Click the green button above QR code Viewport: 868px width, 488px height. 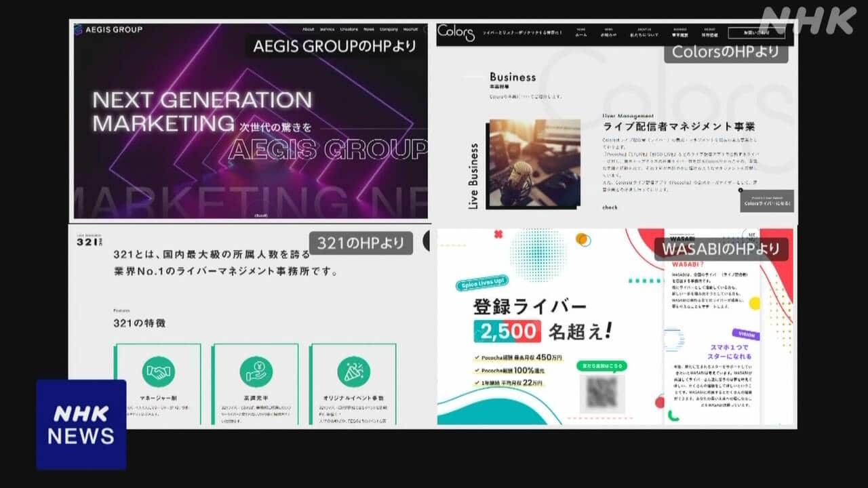point(601,366)
